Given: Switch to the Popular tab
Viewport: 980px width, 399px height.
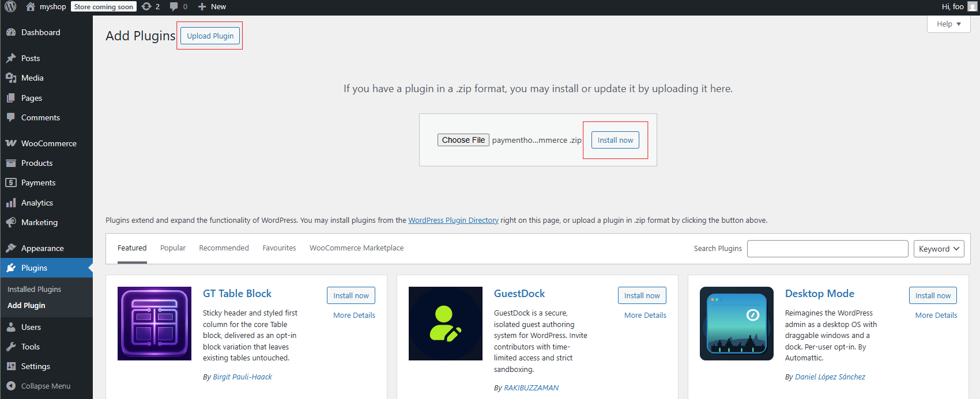Looking at the screenshot, I should 173,248.
